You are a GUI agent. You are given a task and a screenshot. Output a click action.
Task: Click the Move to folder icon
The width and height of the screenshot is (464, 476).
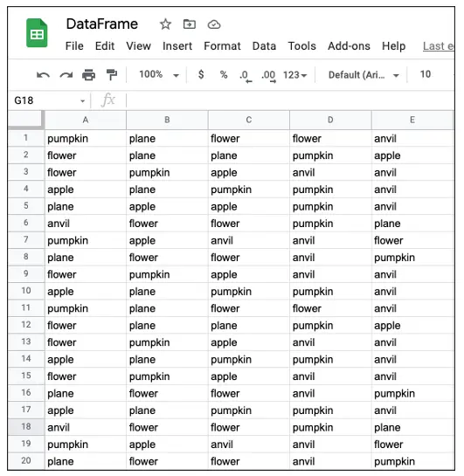[190, 24]
